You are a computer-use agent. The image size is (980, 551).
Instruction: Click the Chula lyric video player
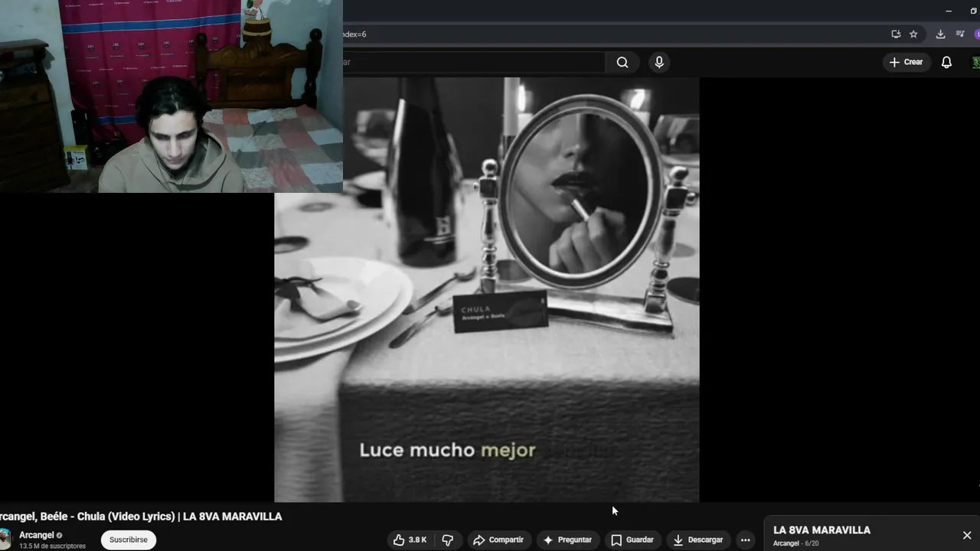click(487, 289)
